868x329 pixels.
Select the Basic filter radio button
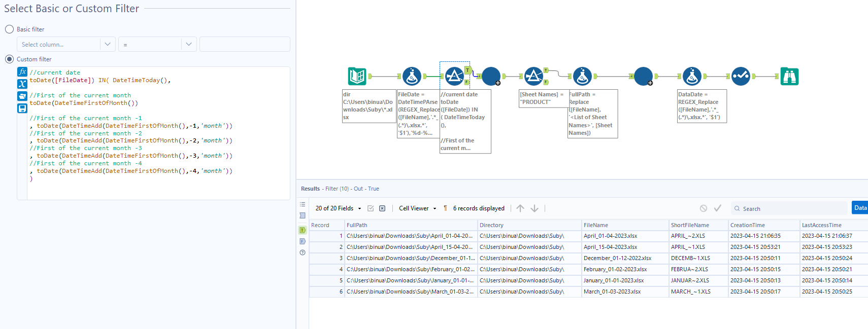click(x=9, y=29)
